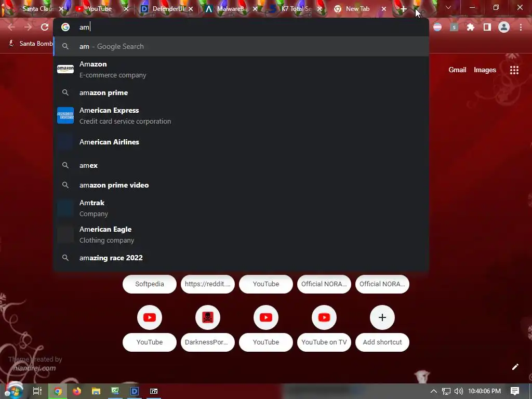Image resolution: width=532 pixels, height=399 pixels.
Task: Open the https://reddit shortcut
Action: pos(208,284)
